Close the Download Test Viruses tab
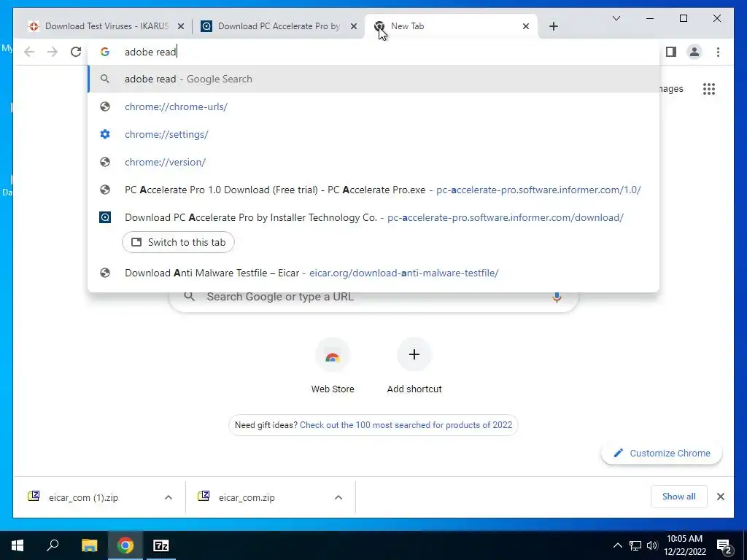Image resolution: width=747 pixels, height=560 pixels. (x=181, y=27)
